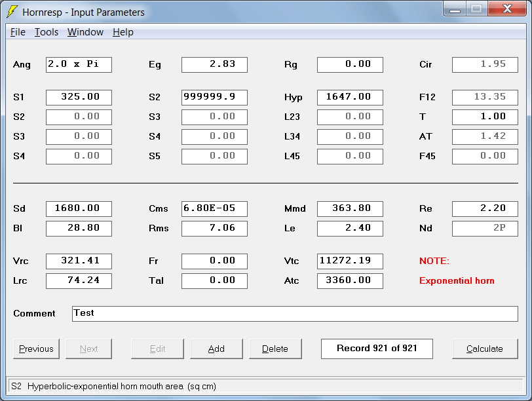
Task: Select the Mmd field 363.80
Action: click(350, 208)
